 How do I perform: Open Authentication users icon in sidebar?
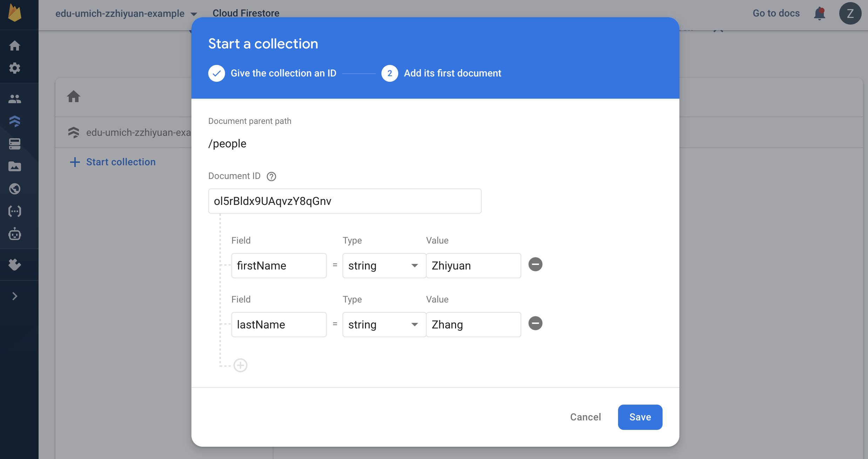(x=15, y=99)
